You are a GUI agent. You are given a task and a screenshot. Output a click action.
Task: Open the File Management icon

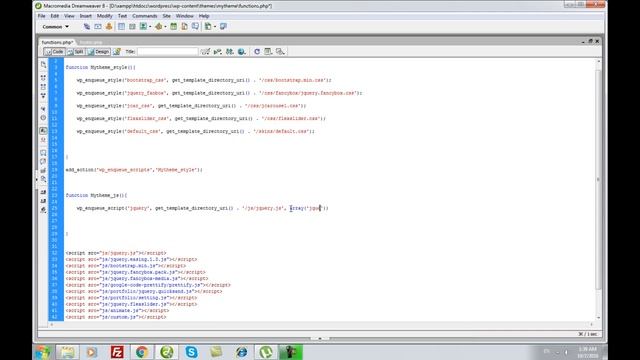(x=230, y=51)
